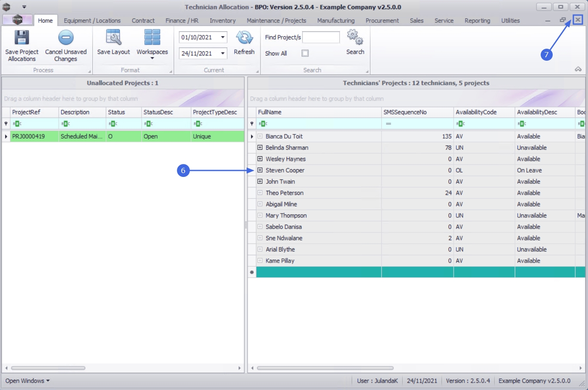Expand the John Twain row
588x390 pixels.
(260, 181)
